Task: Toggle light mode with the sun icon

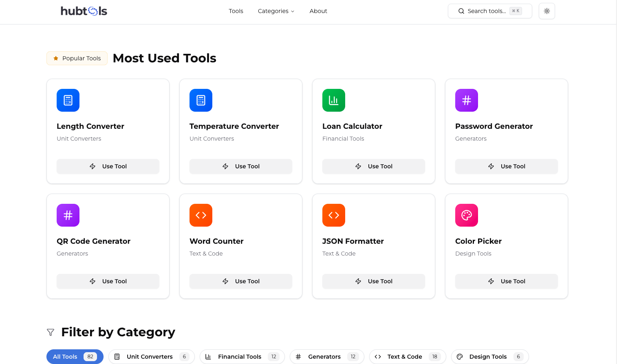Action: tap(546, 11)
